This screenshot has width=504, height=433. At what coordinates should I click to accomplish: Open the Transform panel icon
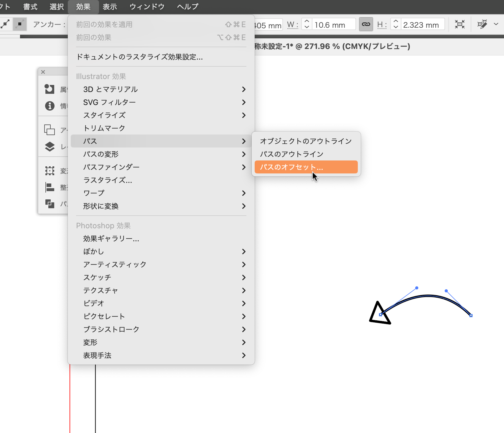point(50,170)
